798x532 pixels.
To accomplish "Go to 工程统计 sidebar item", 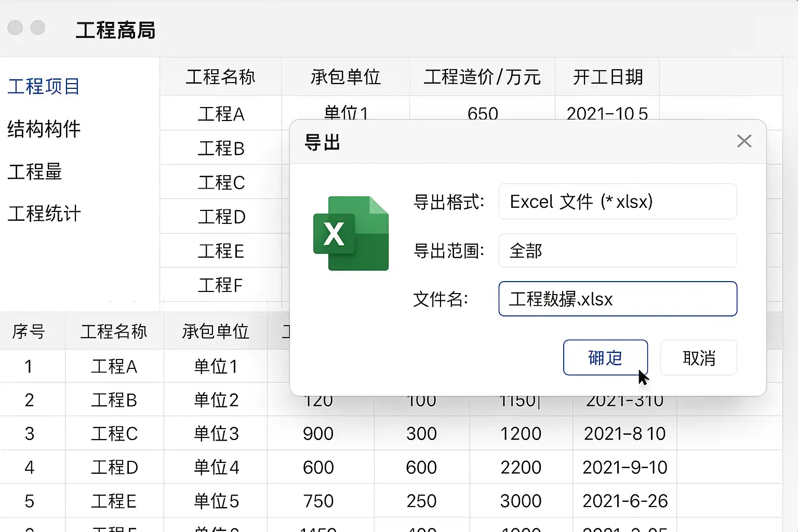I will pos(44,214).
